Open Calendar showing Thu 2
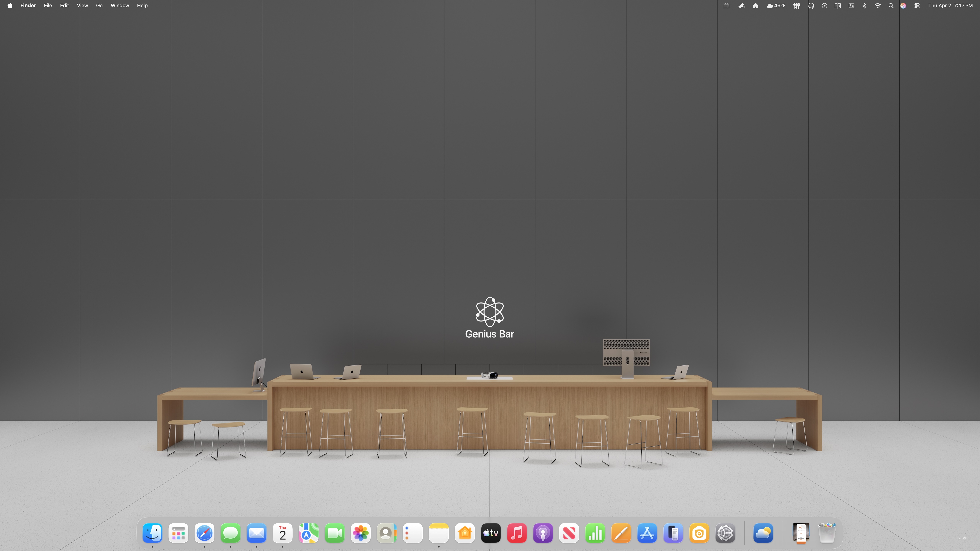 pyautogui.click(x=283, y=533)
